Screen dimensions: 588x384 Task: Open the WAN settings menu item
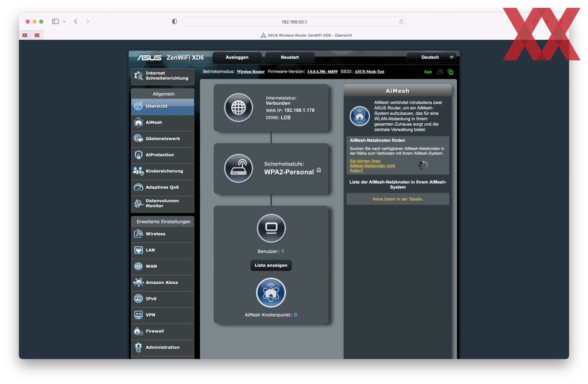pos(163,267)
